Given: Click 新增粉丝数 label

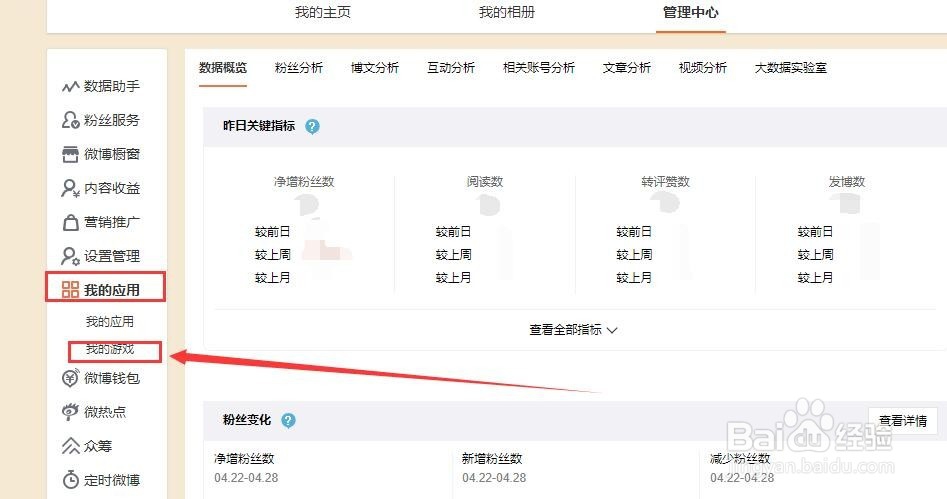Looking at the screenshot, I should (492, 459).
